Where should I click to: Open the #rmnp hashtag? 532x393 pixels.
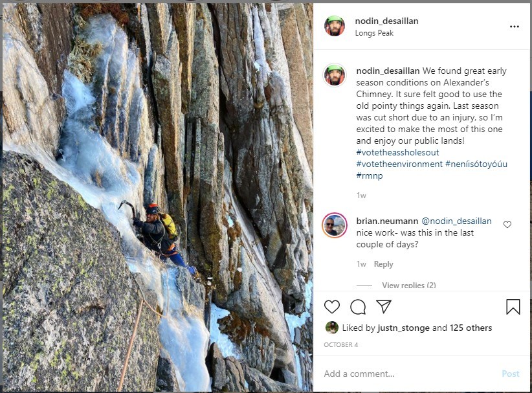point(368,175)
